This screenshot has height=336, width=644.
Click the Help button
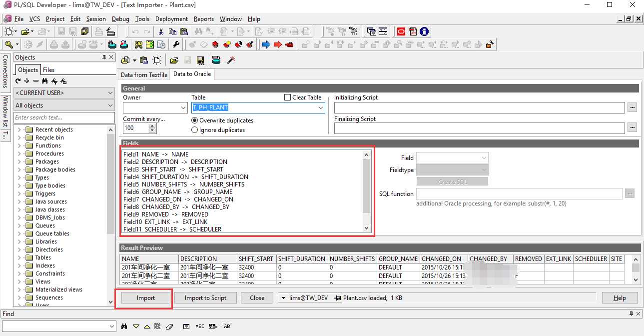[620, 298]
